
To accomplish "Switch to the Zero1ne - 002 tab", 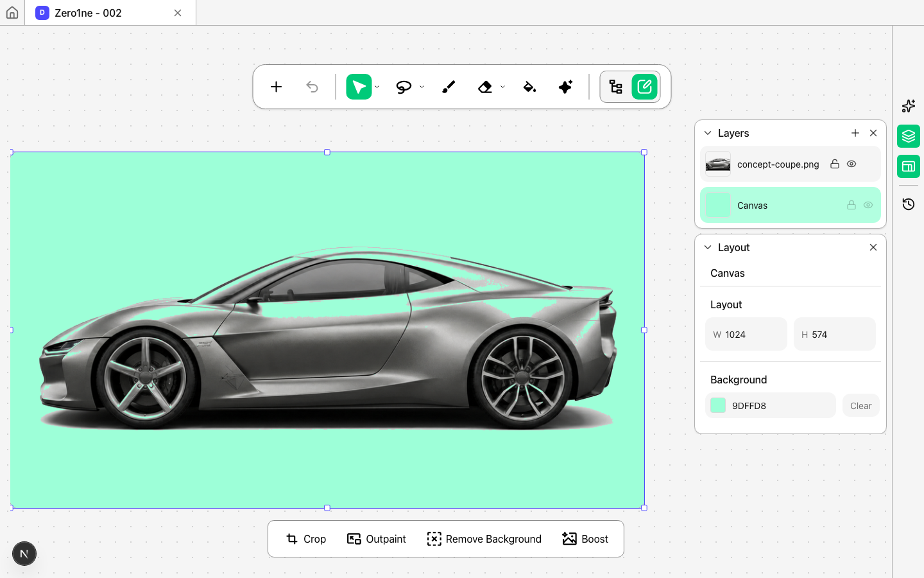I will point(110,13).
